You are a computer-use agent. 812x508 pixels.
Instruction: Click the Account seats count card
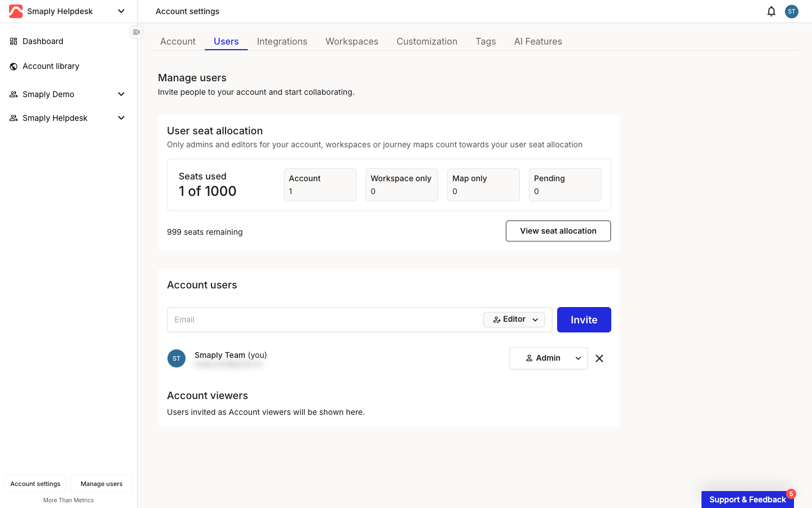coord(320,185)
